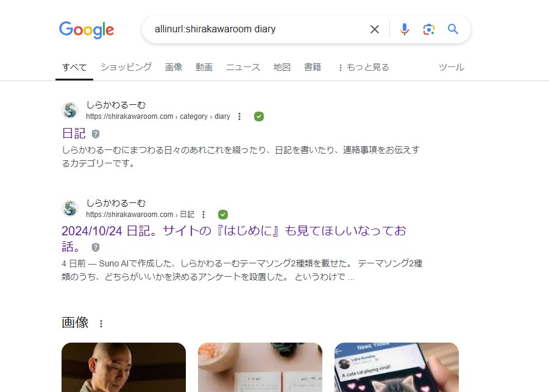Open Google Lens image search icon
Screen dimensions: 549x392
pyautogui.click(x=428, y=29)
